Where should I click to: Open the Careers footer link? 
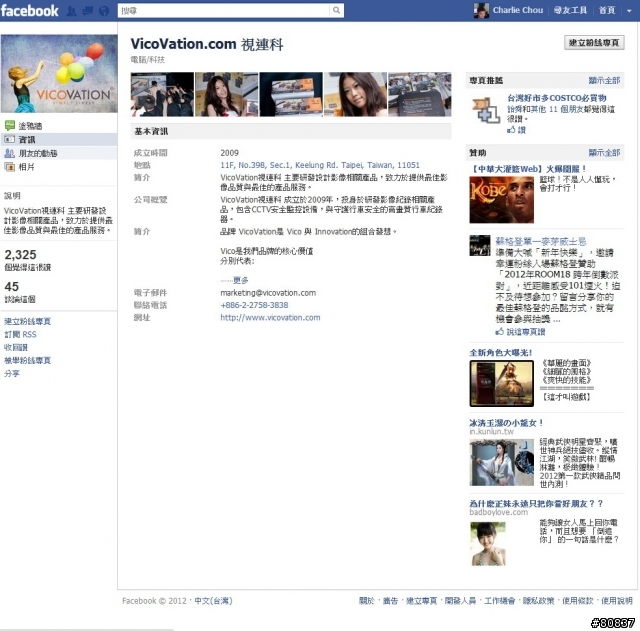click(x=500, y=601)
